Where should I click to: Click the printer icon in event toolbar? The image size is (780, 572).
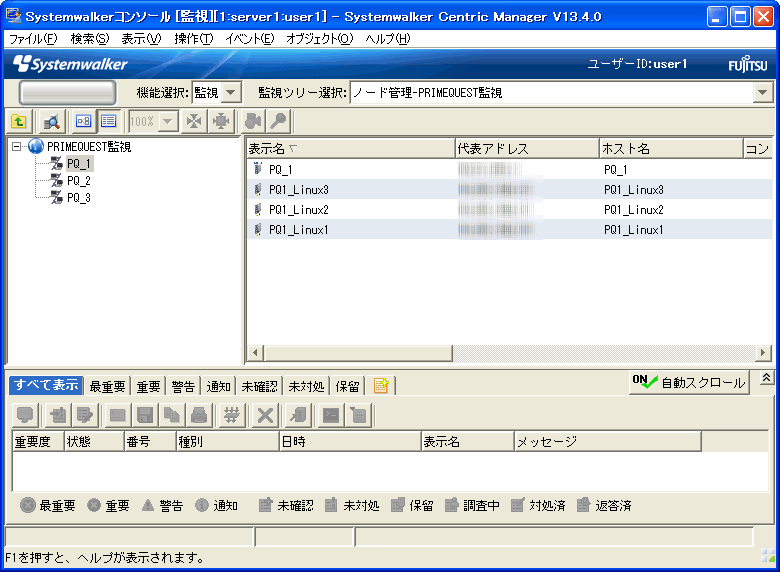(x=199, y=415)
